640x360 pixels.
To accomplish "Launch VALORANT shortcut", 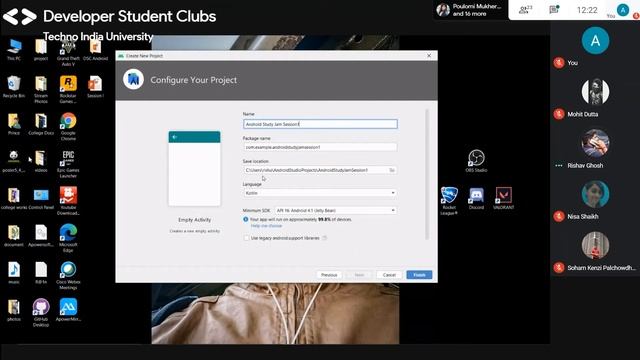I will coord(503,199).
